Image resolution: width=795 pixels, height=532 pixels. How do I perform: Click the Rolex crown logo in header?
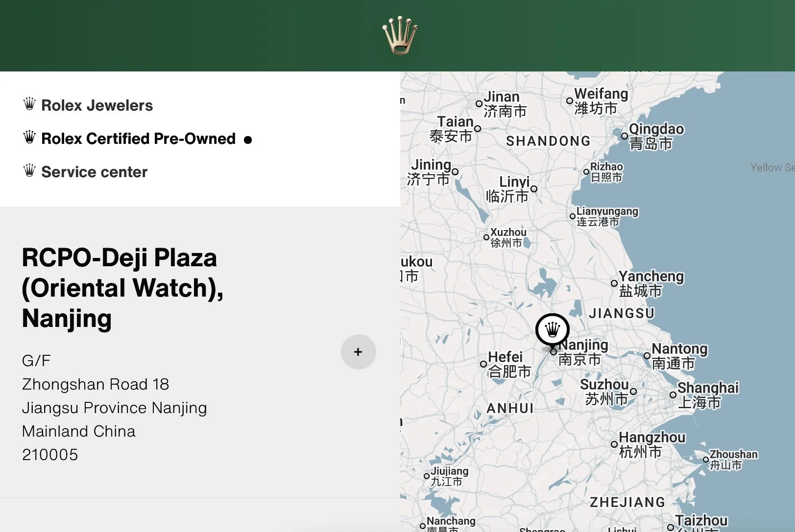pos(400,35)
